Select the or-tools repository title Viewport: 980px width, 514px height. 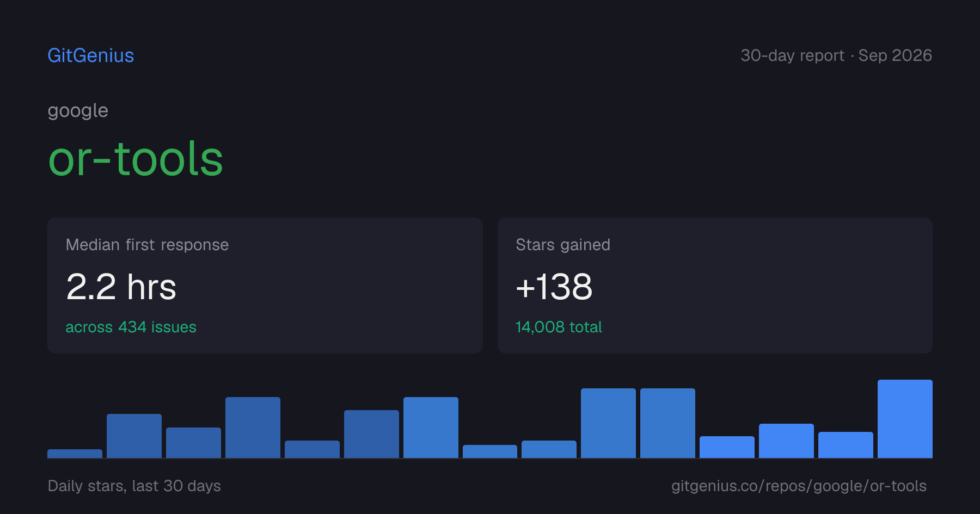pyautogui.click(x=136, y=159)
